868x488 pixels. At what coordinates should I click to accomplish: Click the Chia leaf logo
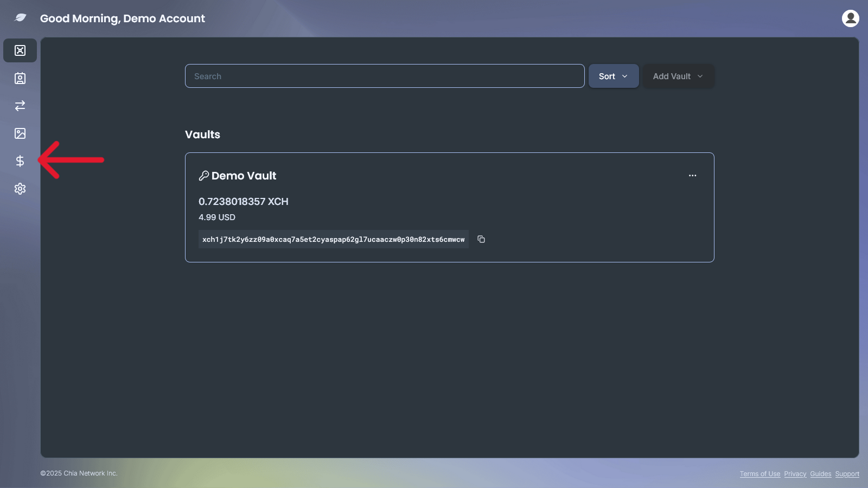point(20,18)
